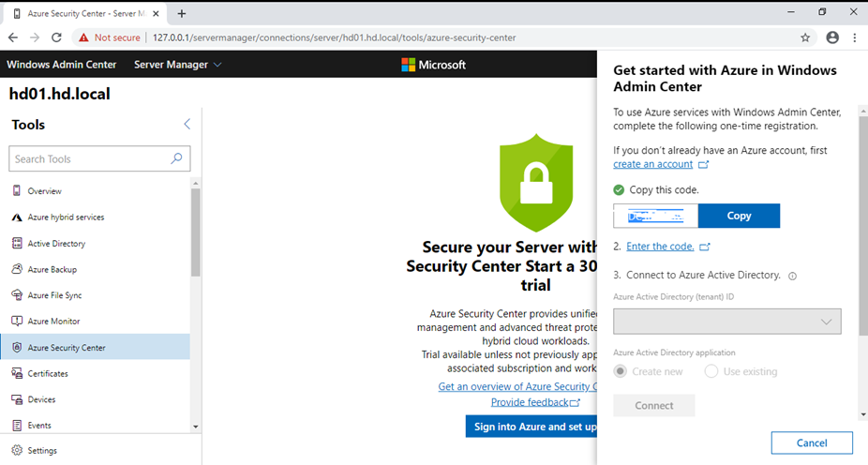Open the Azure File Sync icon
This screenshot has width=868, height=465.
(17, 295)
